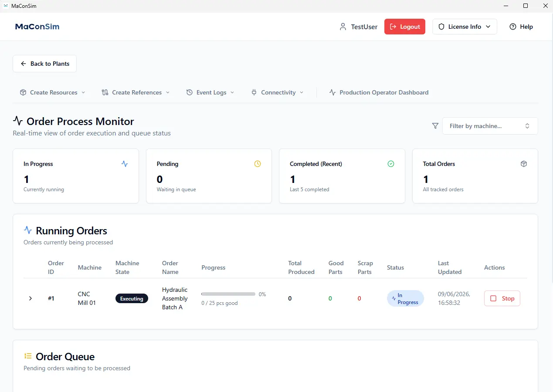The width and height of the screenshot is (553, 392).
Task: Click the icon beside Create References
Action: point(105,92)
